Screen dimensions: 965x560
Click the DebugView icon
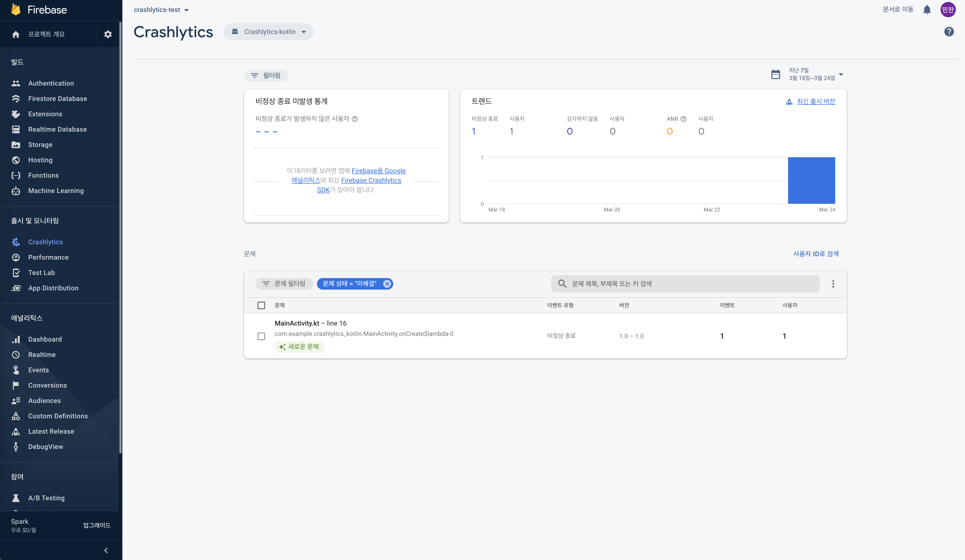[x=16, y=447]
